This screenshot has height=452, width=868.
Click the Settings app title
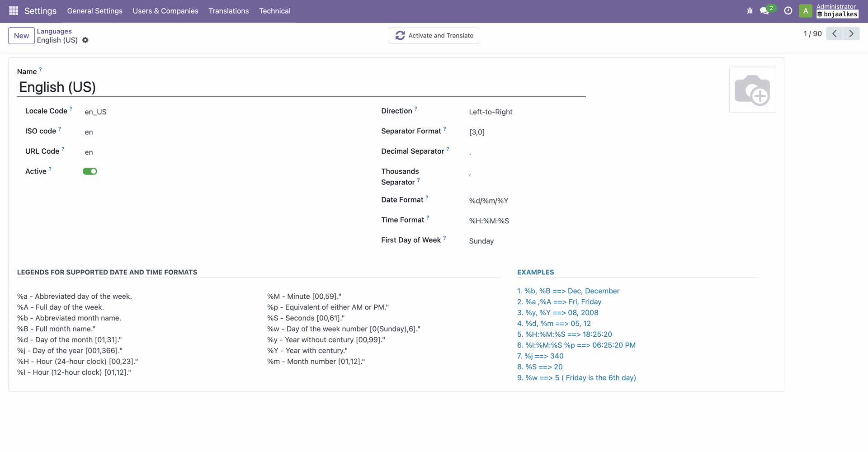[40, 11]
